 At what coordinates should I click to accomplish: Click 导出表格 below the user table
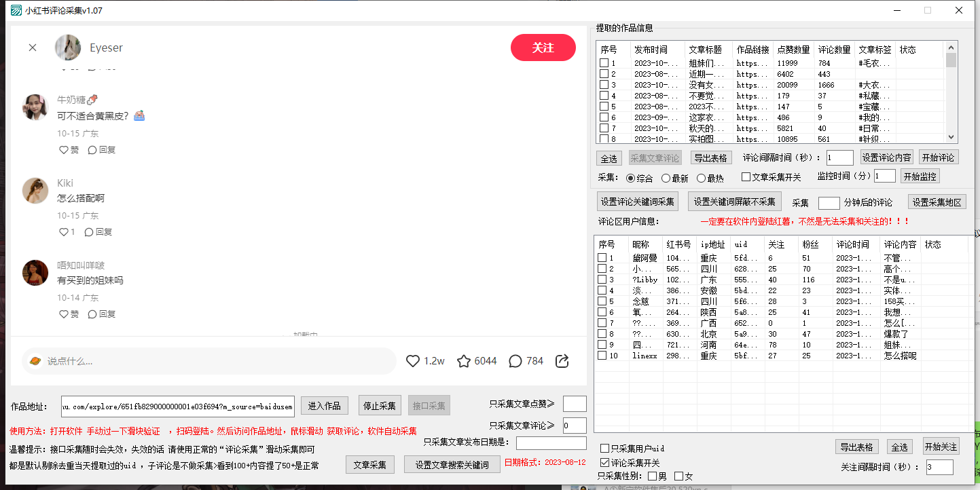click(857, 447)
